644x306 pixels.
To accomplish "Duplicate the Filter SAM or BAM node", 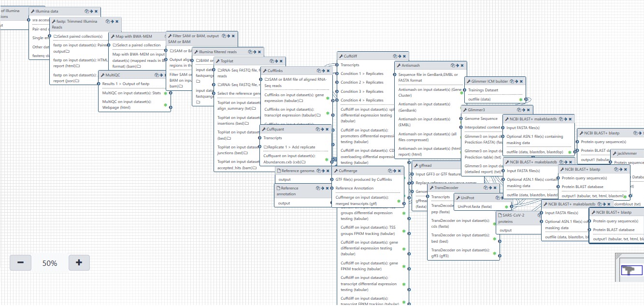I will (x=223, y=36).
